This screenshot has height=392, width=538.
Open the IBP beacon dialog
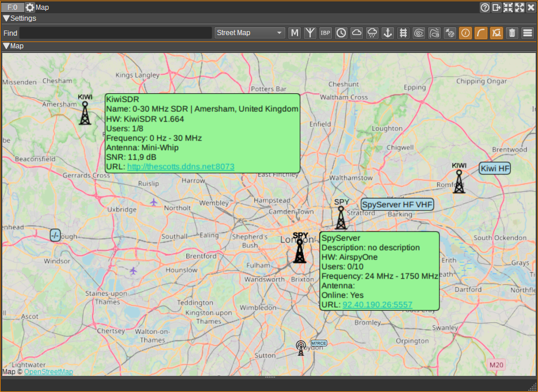point(326,33)
